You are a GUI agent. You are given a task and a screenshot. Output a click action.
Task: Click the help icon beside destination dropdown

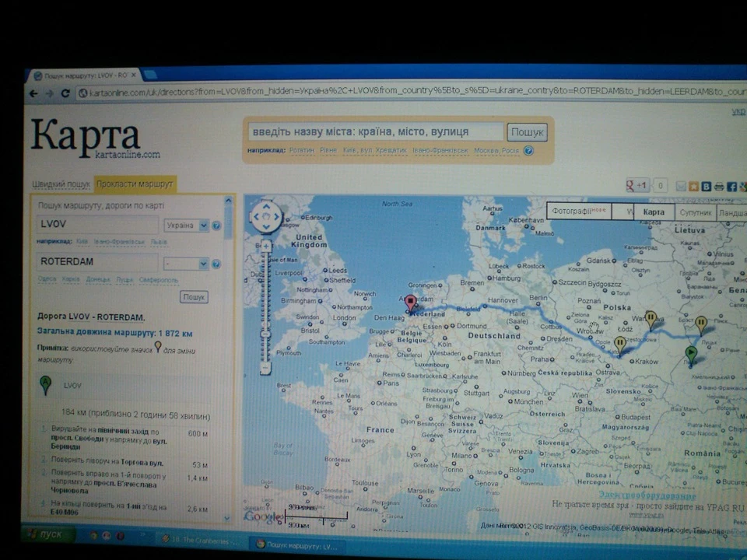[x=216, y=264]
